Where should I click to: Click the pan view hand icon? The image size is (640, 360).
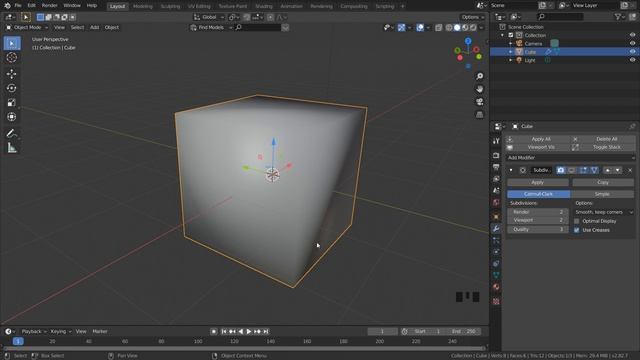coord(480,89)
